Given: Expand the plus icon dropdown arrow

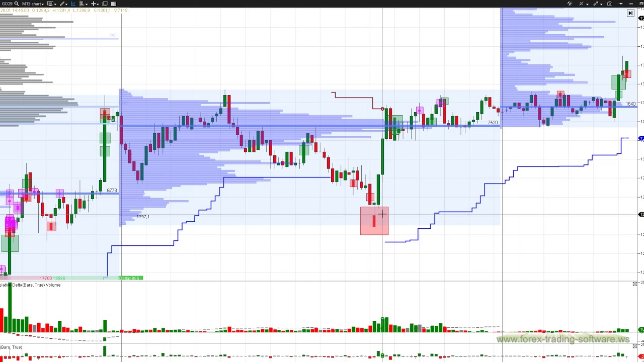Looking at the screenshot, I should tap(98, 4).
